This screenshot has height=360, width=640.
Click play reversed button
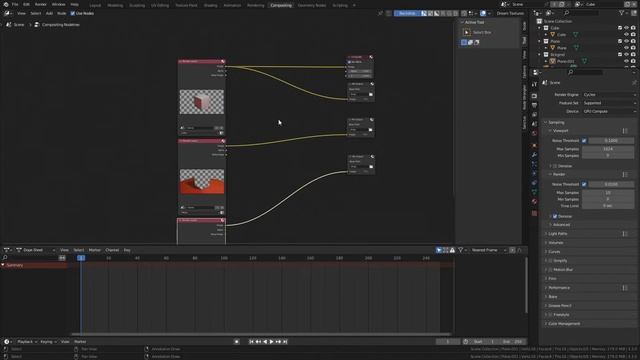coord(265,342)
